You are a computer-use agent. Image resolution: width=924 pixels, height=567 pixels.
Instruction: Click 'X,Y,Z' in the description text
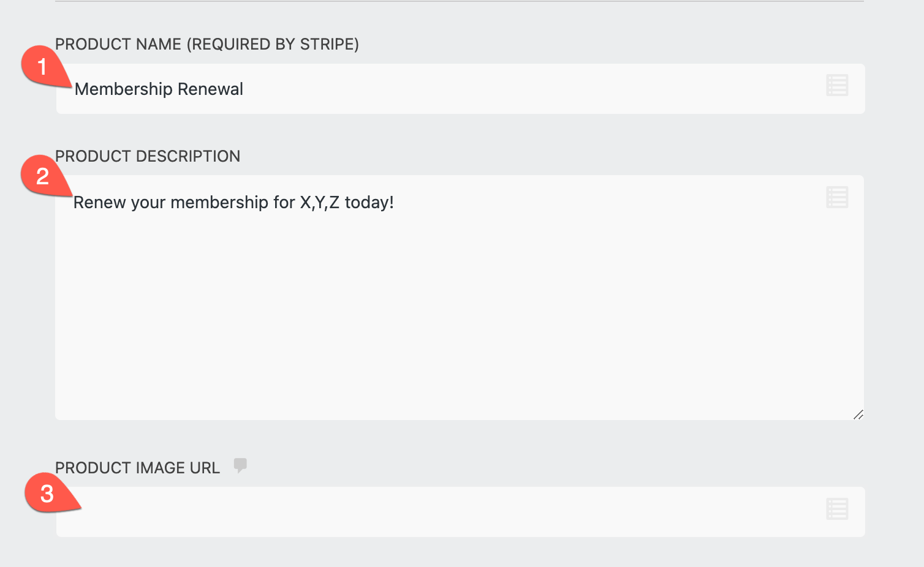[319, 203]
